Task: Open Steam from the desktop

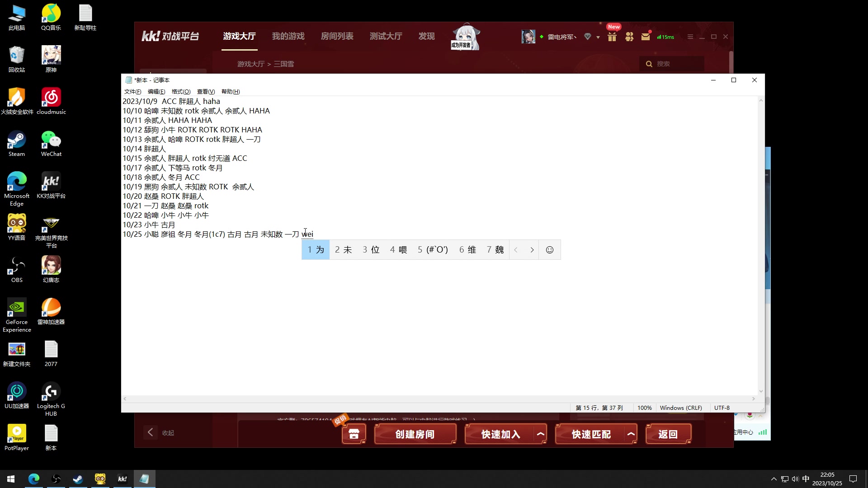Action: coord(17,140)
